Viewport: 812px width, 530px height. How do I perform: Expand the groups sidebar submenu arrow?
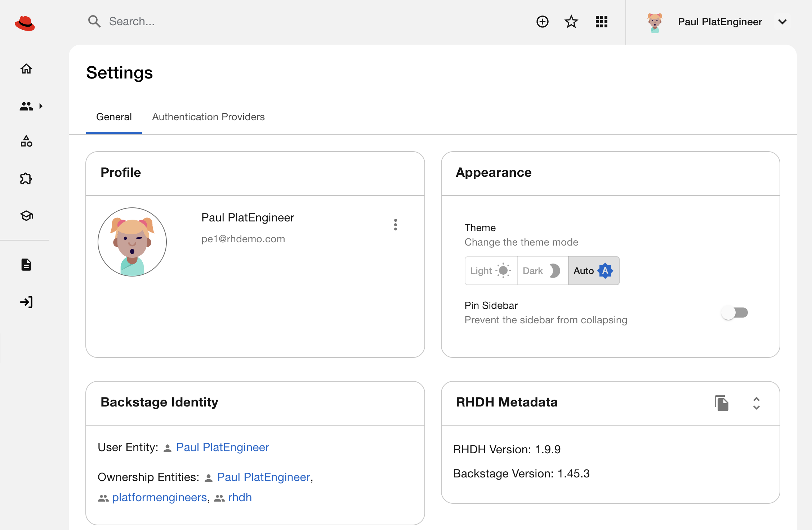pos(41,106)
